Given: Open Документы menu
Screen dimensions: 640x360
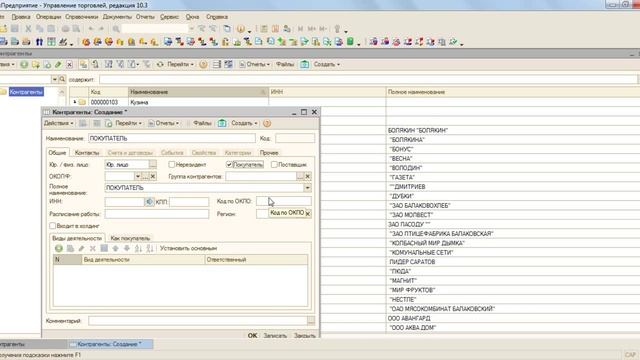Looking at the screenshot, I should click(117, 17).
